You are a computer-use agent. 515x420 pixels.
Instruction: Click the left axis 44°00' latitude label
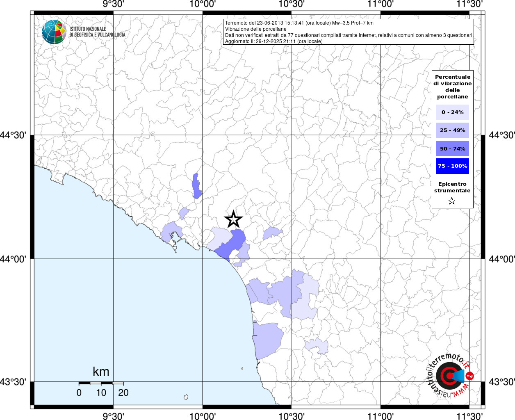[x=14, y=259]
